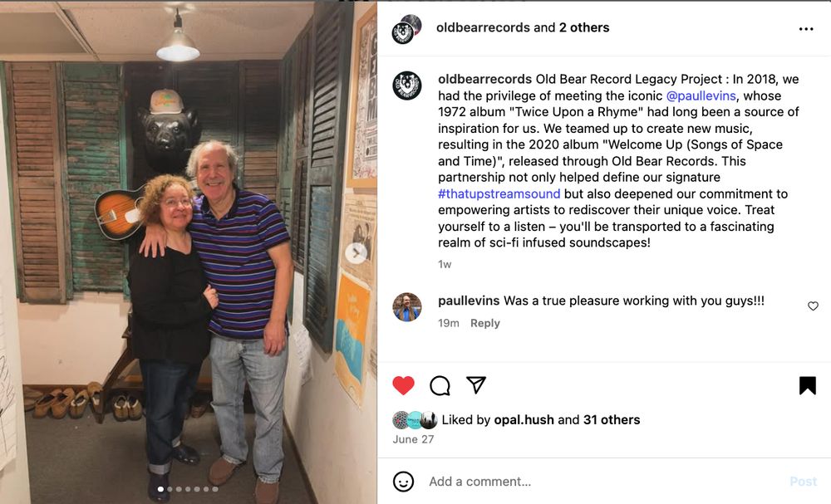Open the @paullevins mention link
The width and height of the screenshot is (831, 504).
701,95
